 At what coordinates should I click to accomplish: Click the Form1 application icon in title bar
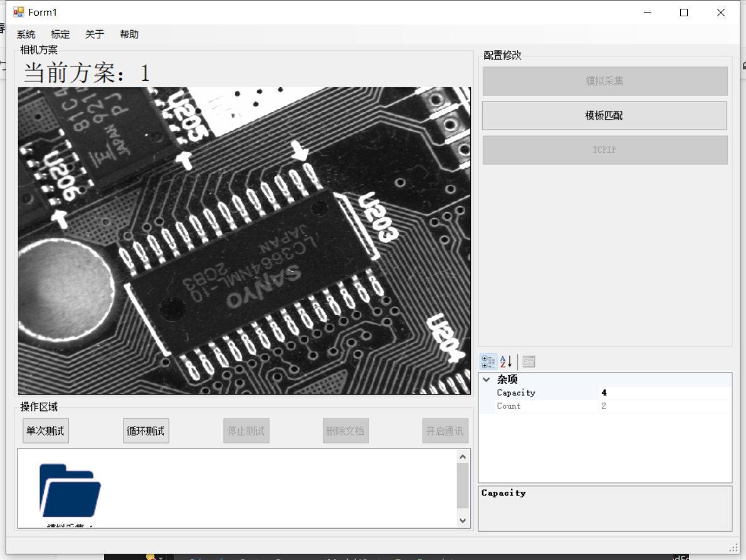point(19,13)
